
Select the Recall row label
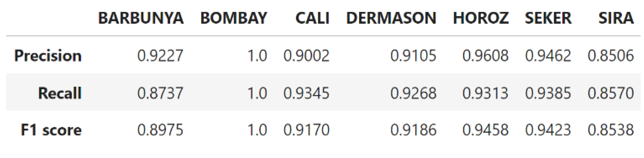tap(60, 93)
